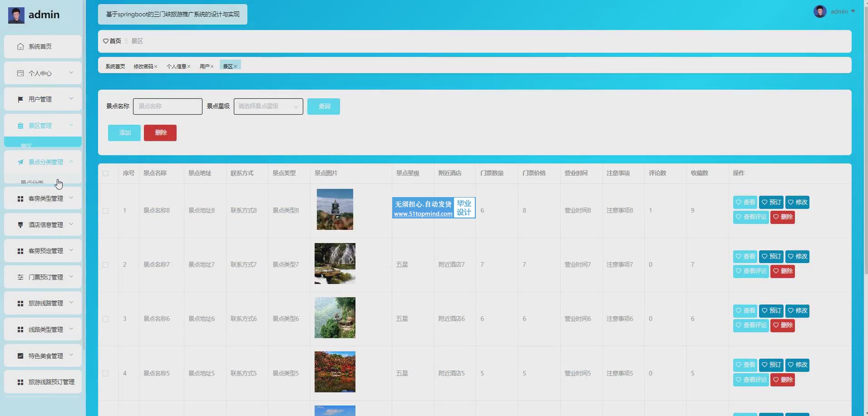Collapse the 景点分类管理 menu chevron

(x=71, y=162)
